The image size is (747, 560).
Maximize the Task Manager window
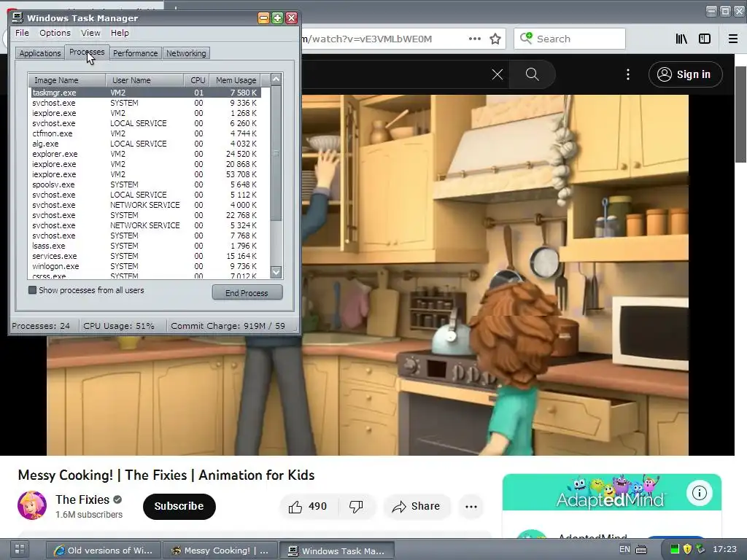pos(277,18)
